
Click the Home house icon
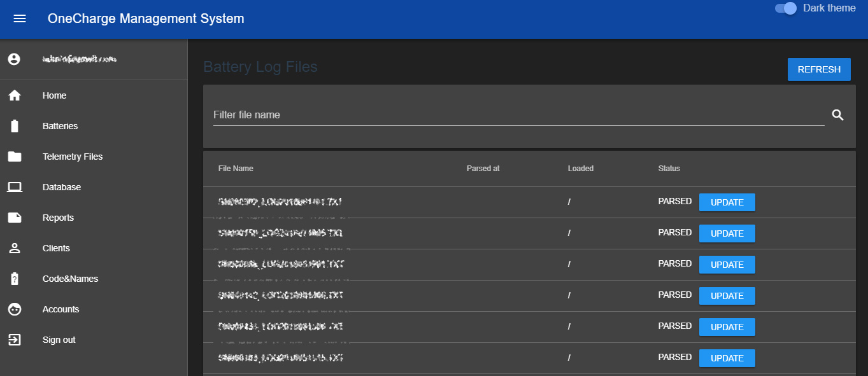tap(15, 95)
